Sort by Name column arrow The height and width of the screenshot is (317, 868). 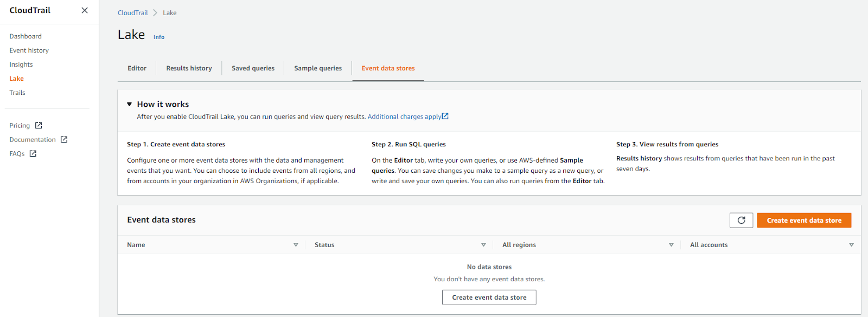point(296,245)
